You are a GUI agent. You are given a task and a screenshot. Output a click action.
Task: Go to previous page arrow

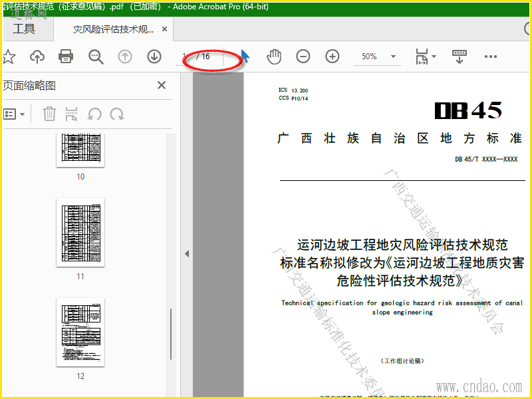tap(125, 57)
